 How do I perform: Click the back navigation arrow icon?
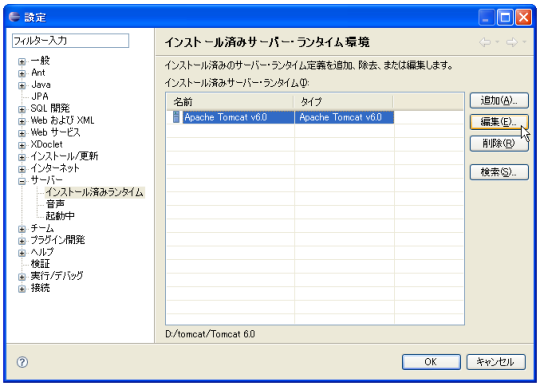[485, 42]
